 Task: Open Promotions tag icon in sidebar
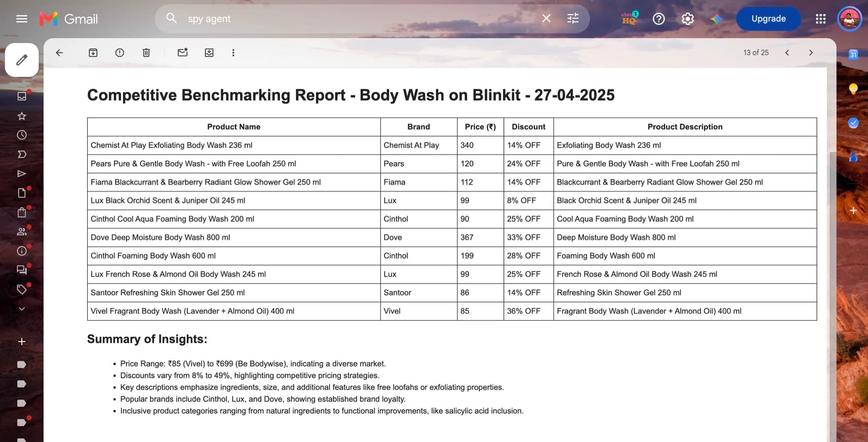[x=22, y=289]
